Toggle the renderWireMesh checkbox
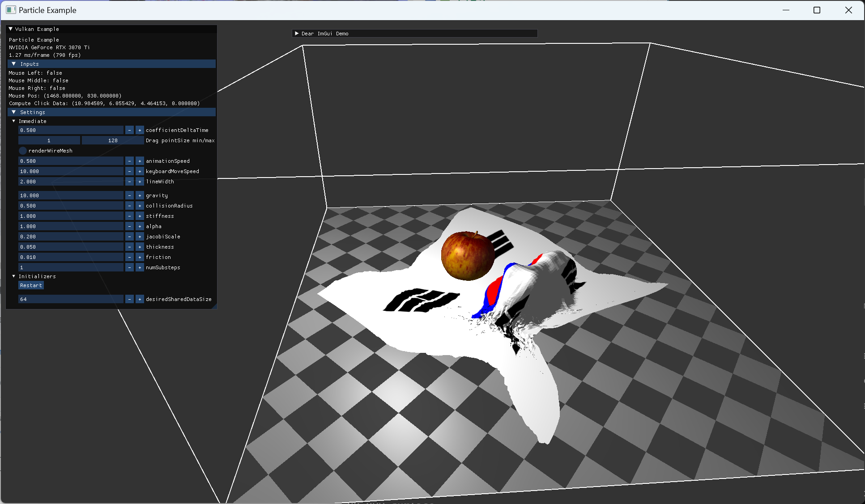This screenshot has height=504, width=865. 23,151
